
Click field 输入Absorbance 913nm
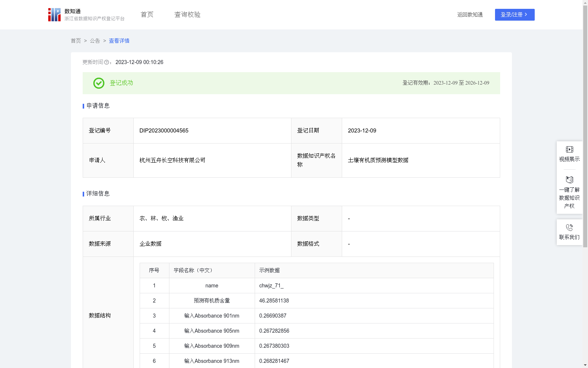[212, 361]
